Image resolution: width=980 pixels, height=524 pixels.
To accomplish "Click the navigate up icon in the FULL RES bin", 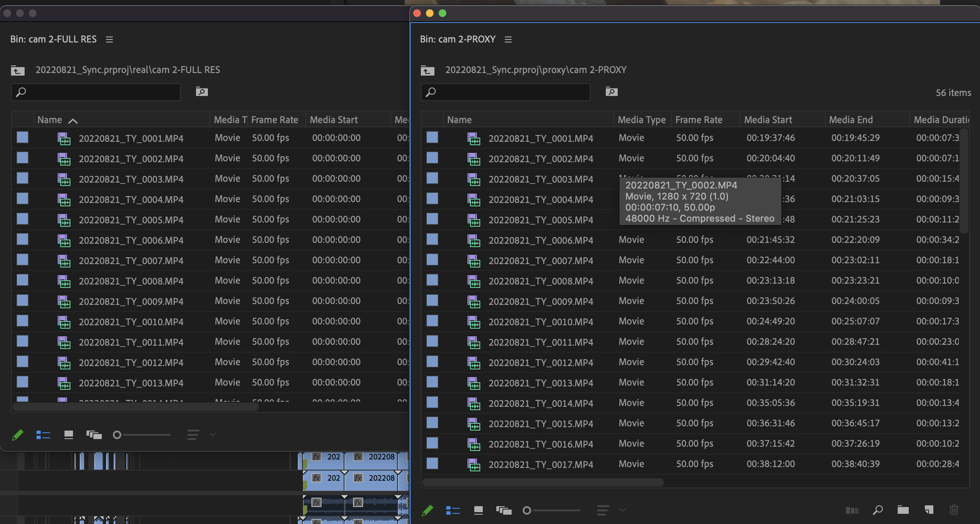I will 17,70.
